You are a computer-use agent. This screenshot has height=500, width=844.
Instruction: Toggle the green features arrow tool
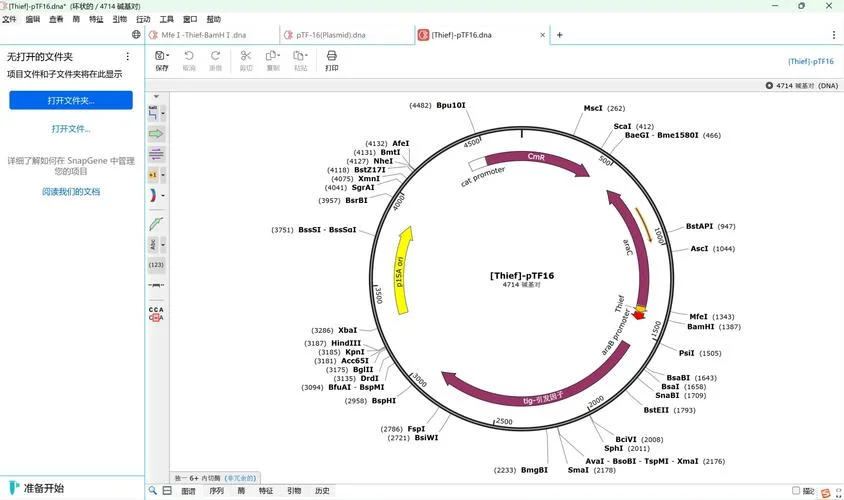[156, 133]
